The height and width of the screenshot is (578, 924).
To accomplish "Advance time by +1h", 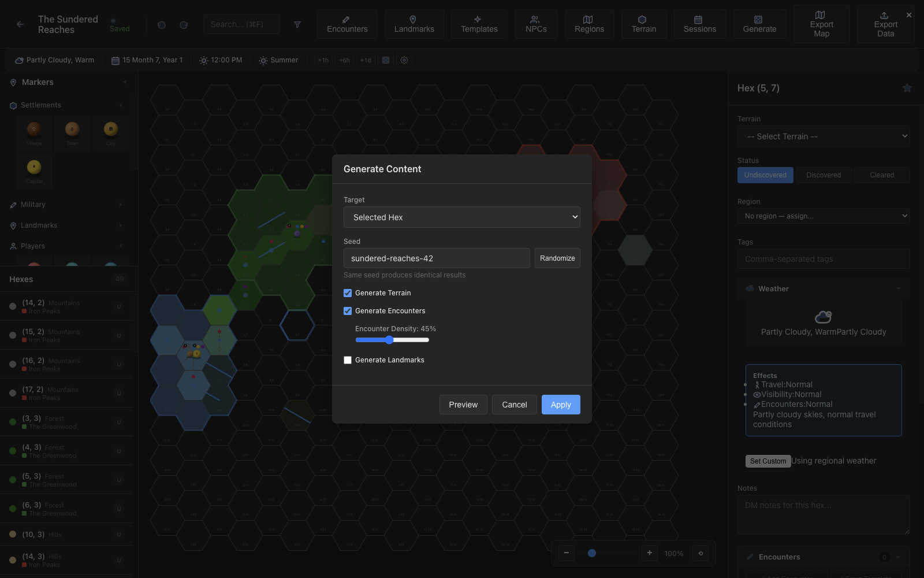I will (323, 60).
